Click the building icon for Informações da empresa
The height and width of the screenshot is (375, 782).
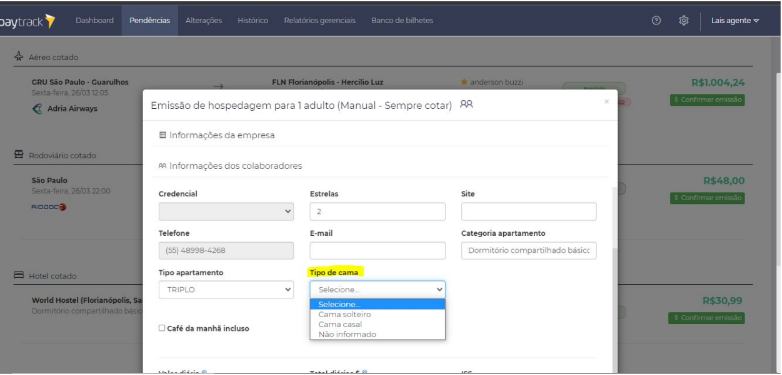coord(162,135)
